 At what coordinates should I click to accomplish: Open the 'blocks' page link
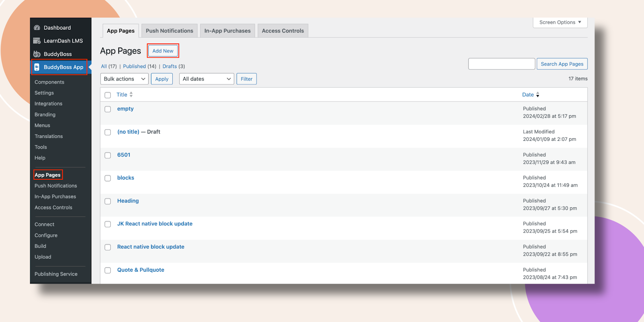(x=126, y=178)
